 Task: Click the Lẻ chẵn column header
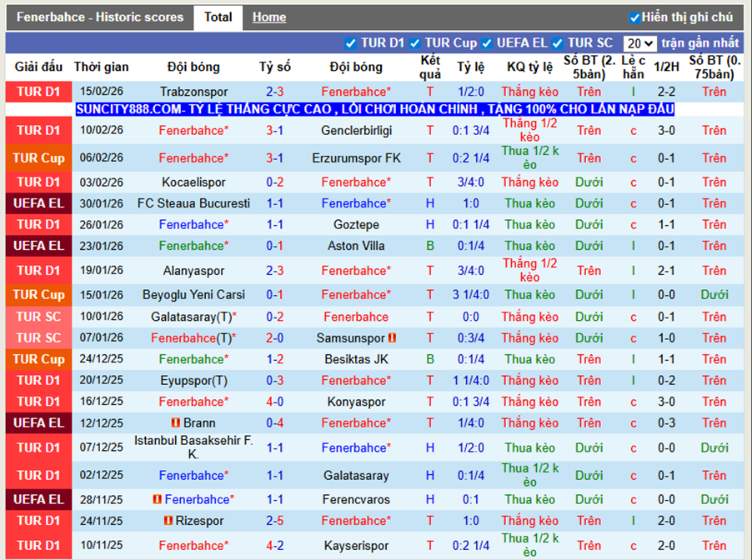[633, 67]
